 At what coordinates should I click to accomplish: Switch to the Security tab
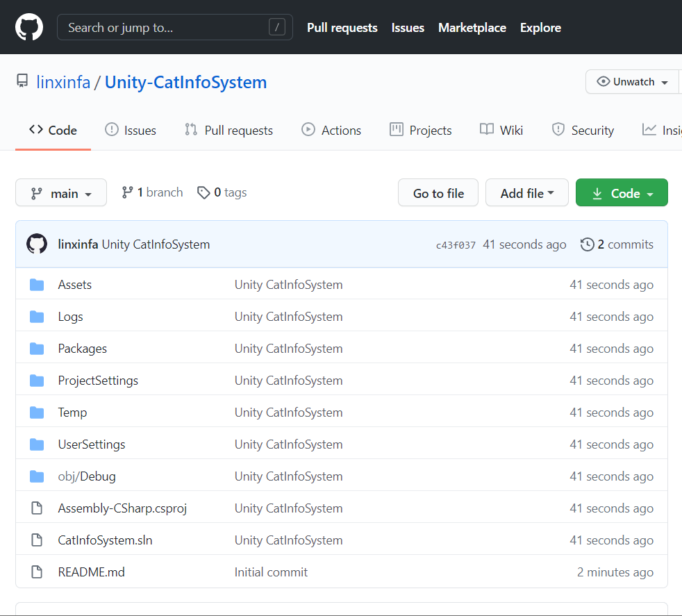[x=583, y=130]
